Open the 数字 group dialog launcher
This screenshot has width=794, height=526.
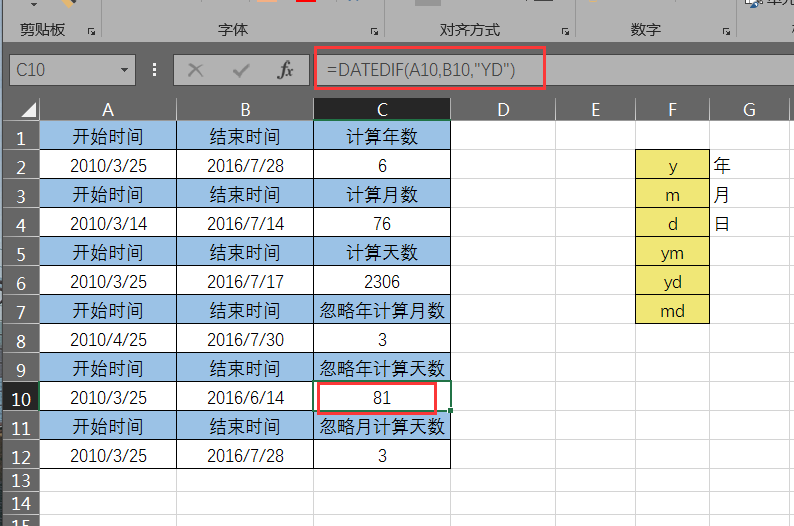[726, 32]
